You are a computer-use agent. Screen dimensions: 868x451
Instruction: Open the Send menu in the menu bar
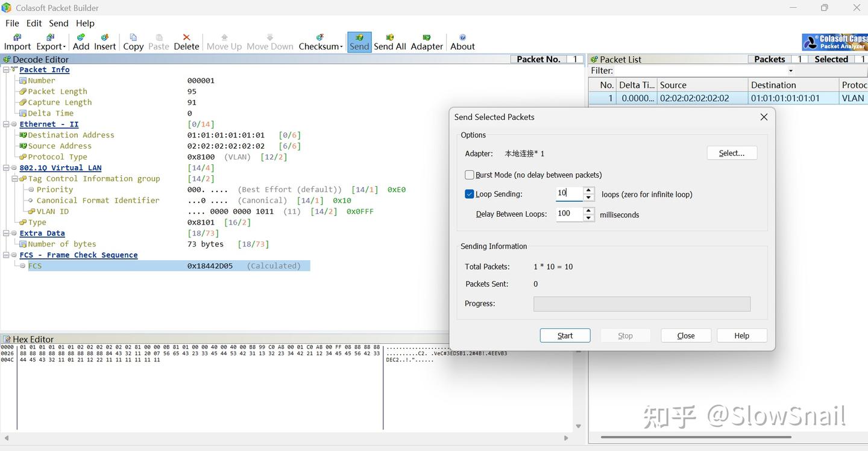click(x=58, y=23)
